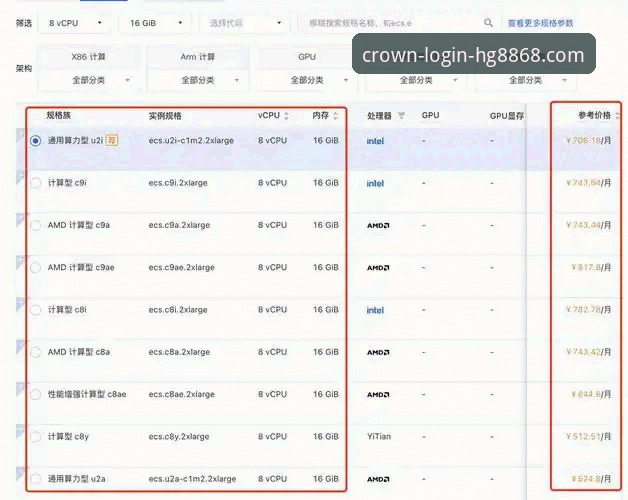Switch to the GPU architecture tab
628x500 pixels.
(307, 57)
